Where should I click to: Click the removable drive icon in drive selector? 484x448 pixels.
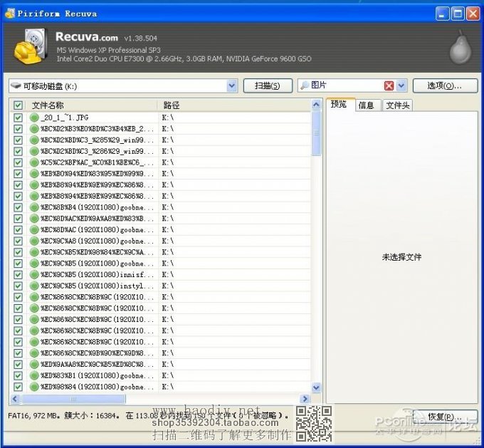click(16, 85)
